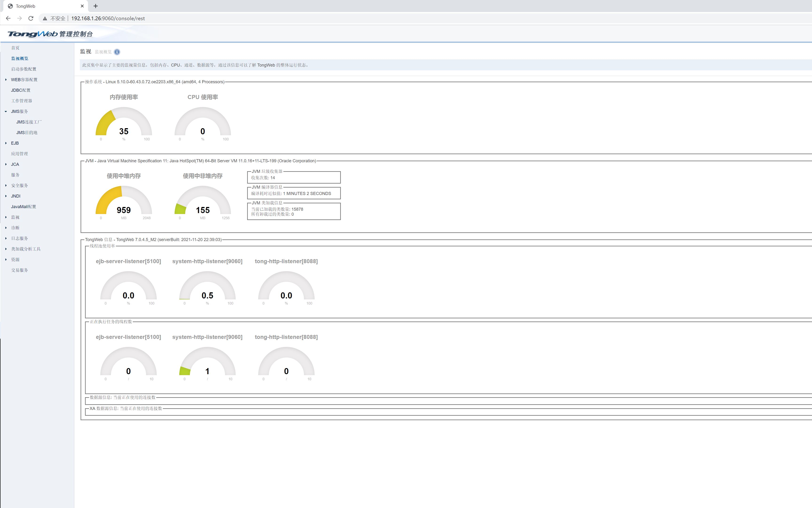The image size is (812, 508).
Task: Open 启动参数配置 in the sidebar
Action: pyautogui.click(x=23, y=69)
